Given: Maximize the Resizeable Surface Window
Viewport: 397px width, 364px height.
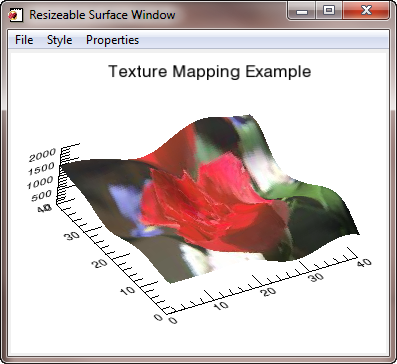Looking at the screenshot, I should tap(329, 11).
